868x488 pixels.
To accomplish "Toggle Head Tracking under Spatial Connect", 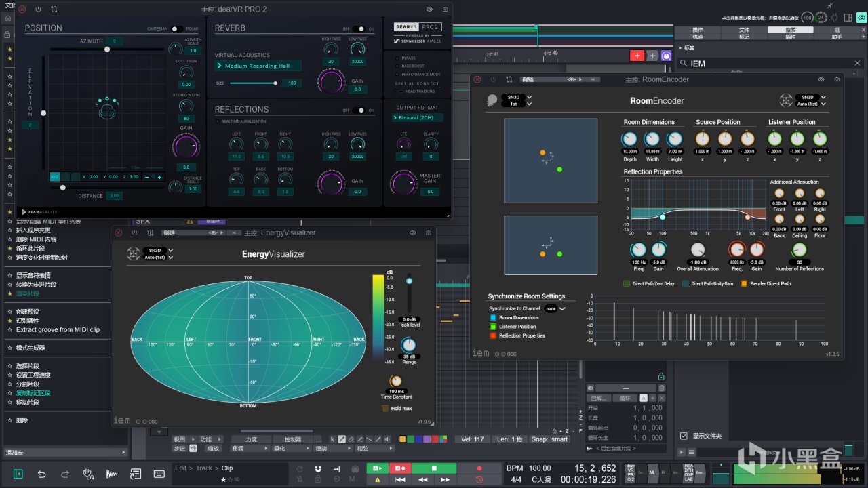I will click(400, 91).
